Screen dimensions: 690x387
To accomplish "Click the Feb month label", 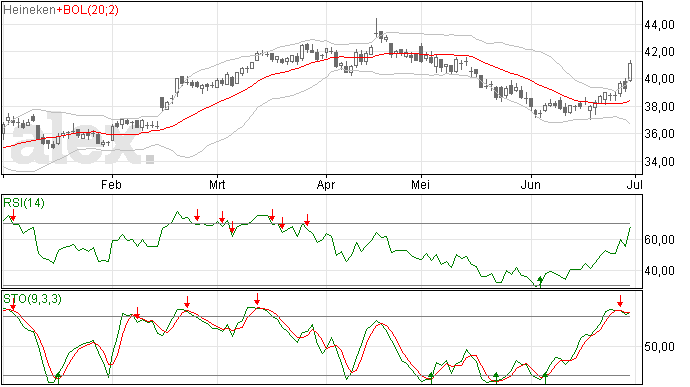I will coord(111,184).
